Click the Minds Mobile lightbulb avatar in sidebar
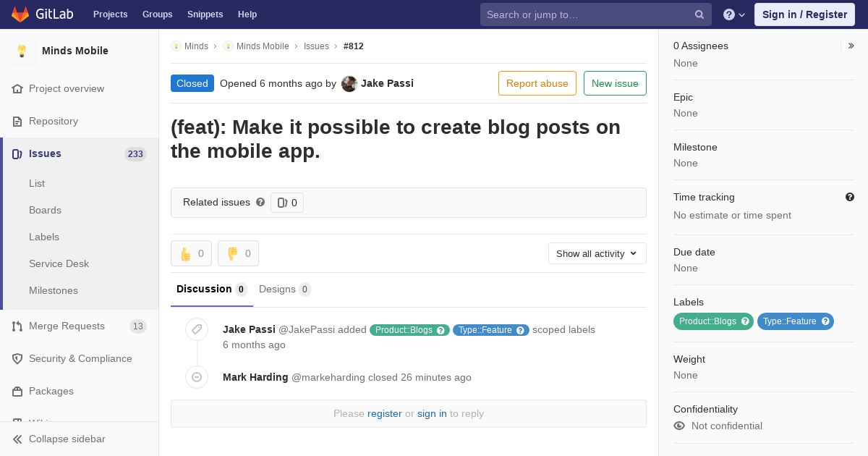 tap(22, 51)
